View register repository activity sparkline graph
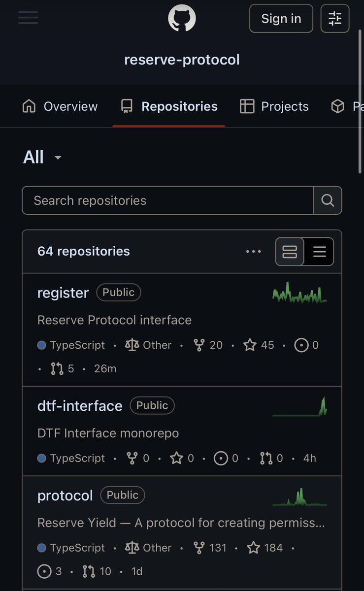 coord(299,293)
